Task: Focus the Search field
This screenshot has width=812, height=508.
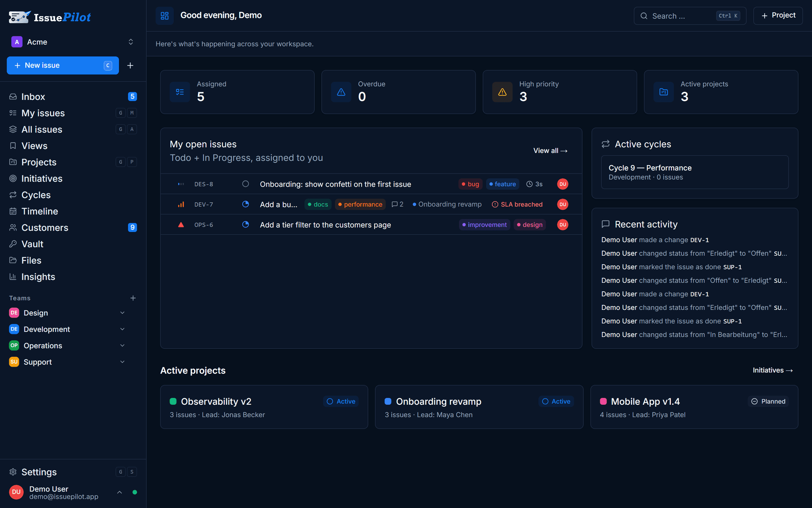Action: click(x=690, y=16)
